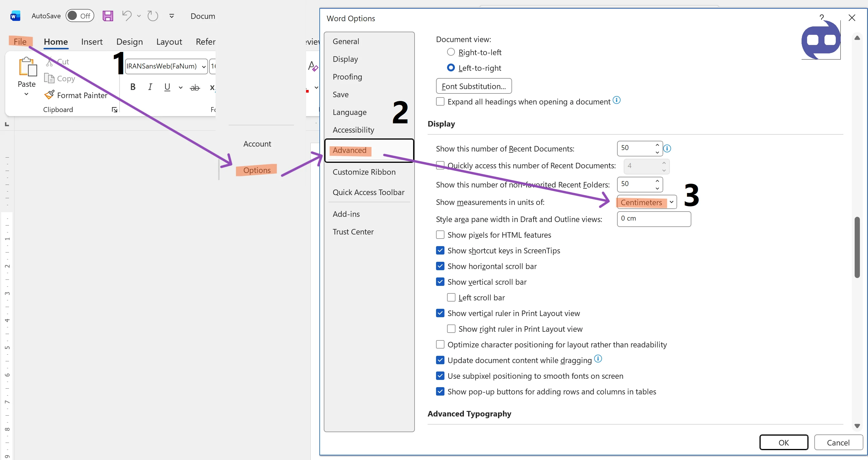The width and height of the screenshot is (868, 460).
Task: Choose Left-to-right document view
Action: pyautogui.click(x=451, y=68)
